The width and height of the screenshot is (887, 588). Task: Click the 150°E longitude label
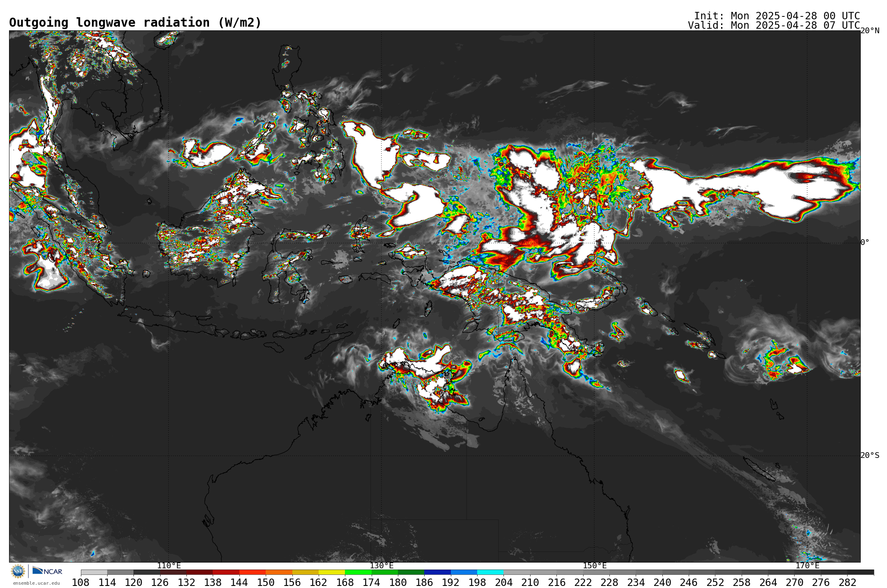tap(595, 566)
